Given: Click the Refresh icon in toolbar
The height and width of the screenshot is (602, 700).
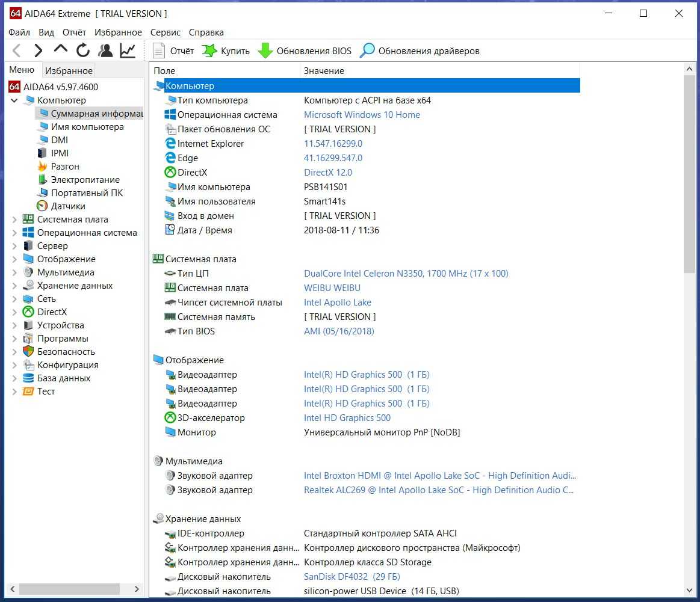Looking at the screenshot, I should click(x=83, y=51).
